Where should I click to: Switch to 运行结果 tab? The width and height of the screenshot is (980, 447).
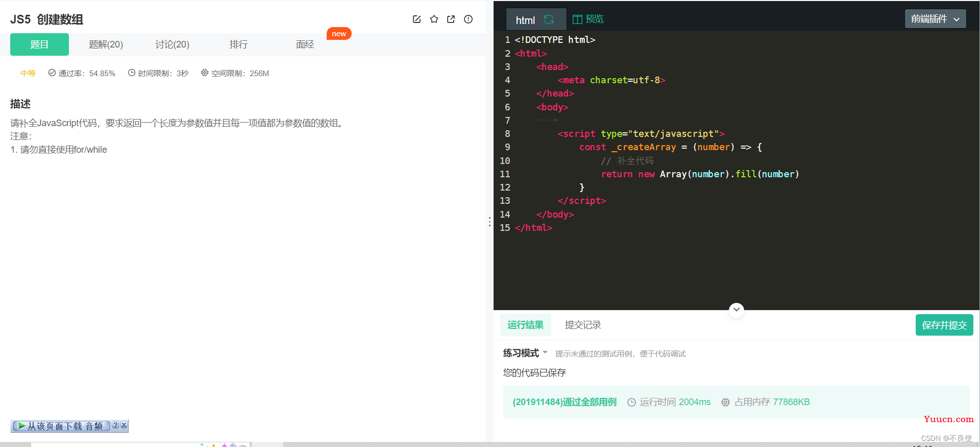(x=525, y=325)
